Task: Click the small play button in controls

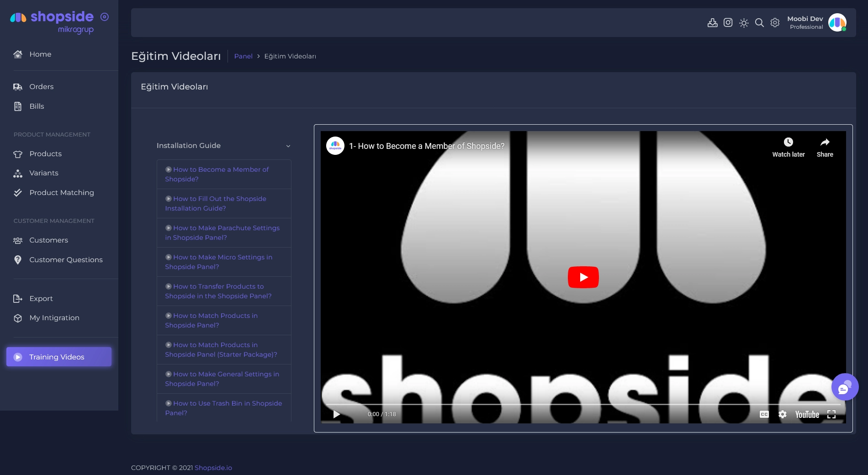Action: click(x=337, y=414)
